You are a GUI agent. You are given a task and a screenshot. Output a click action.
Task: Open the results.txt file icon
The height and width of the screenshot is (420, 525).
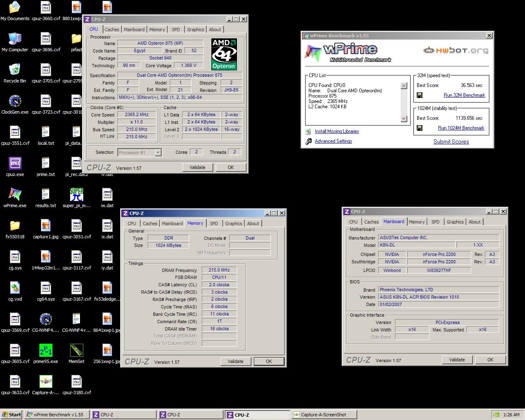46,198
